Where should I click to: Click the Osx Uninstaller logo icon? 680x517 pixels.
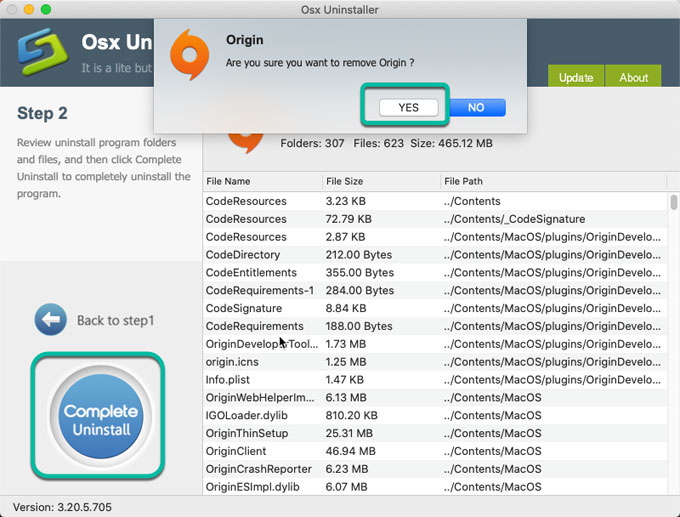42,52
